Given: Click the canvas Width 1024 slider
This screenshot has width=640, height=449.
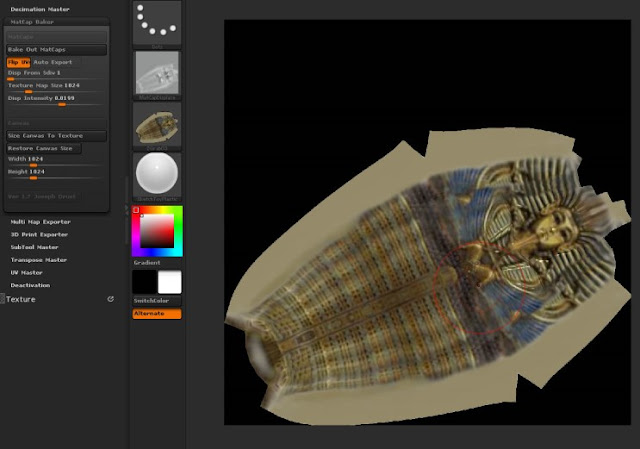Looking at the screenshot, I should pos(54,161).
